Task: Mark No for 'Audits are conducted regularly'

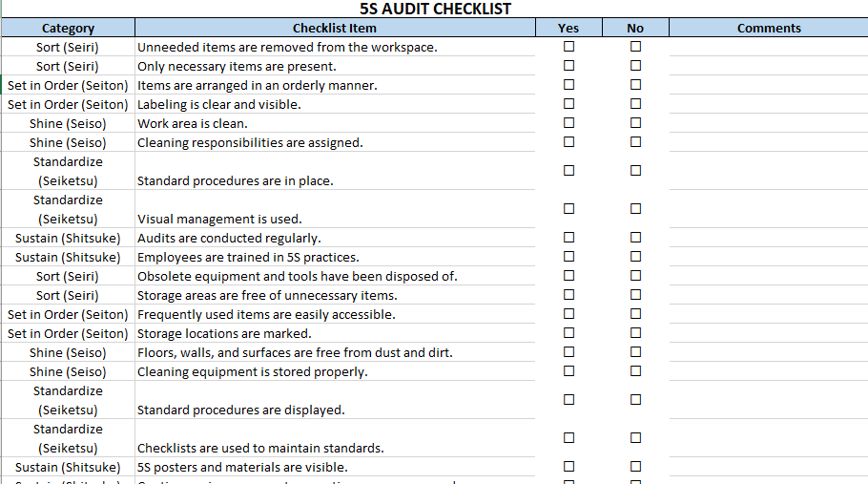Action: click(635, 237)
